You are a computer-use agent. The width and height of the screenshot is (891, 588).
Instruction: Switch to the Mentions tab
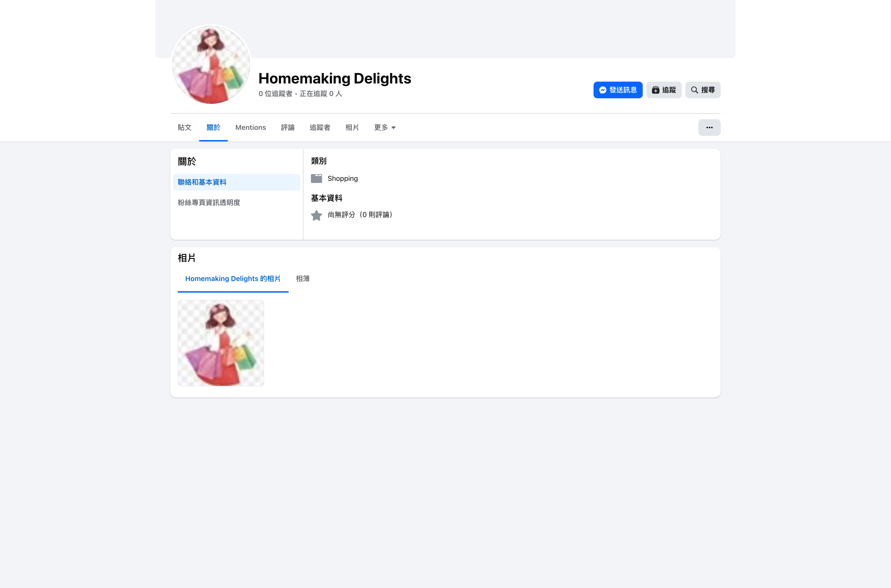coord(251,128)
